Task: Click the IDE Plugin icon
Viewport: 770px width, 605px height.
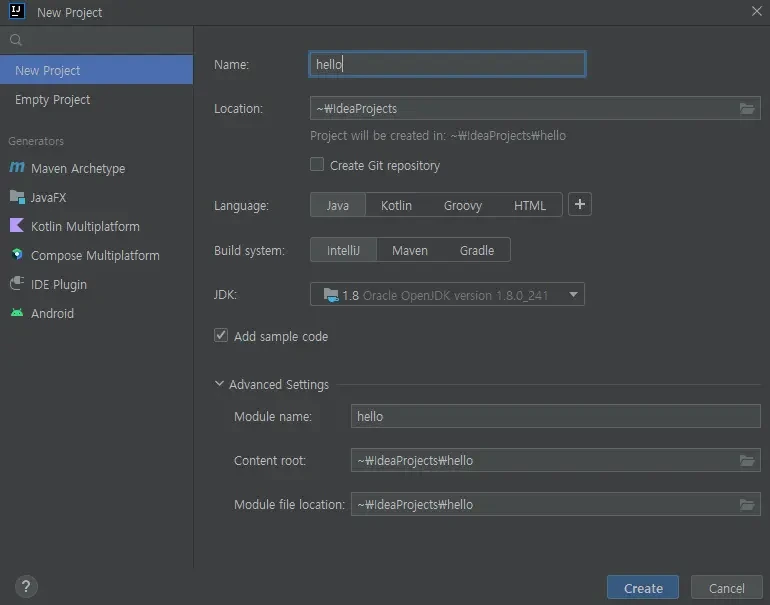Action: pos(17,283)
